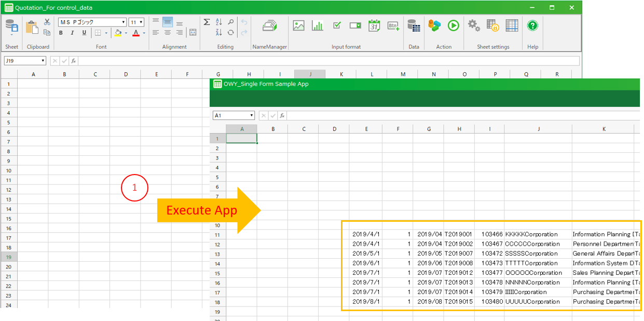644x321 pixels.
Task: Click the yellow fill color swatch
Action: tap(118, 33)
